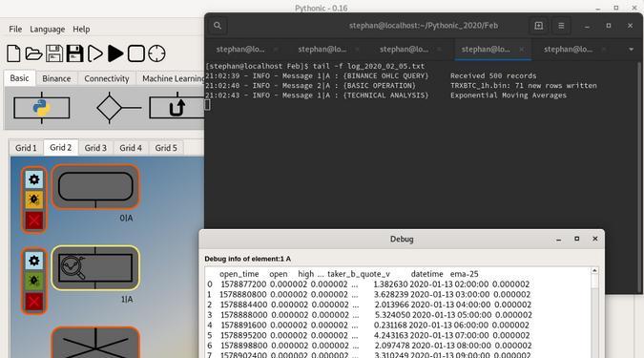This screenshot has width=644, height=358.
Task: Run workflow with the solid play icon
Action: click(115, 53)
